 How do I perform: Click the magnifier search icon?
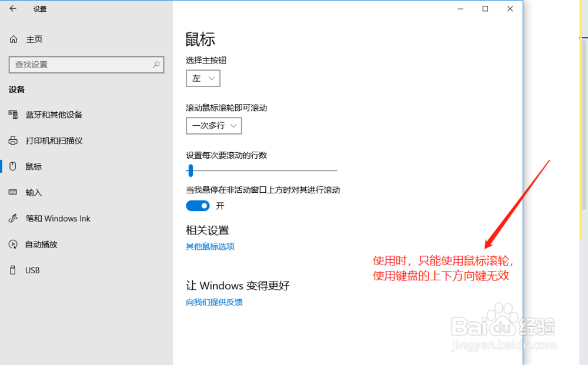156,65
